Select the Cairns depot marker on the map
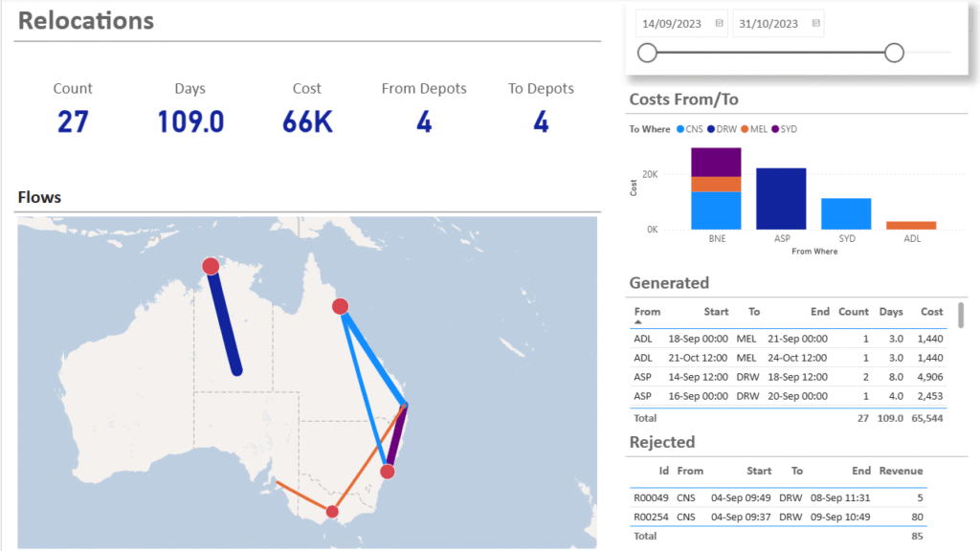The image size is (980, 551). 340,306
